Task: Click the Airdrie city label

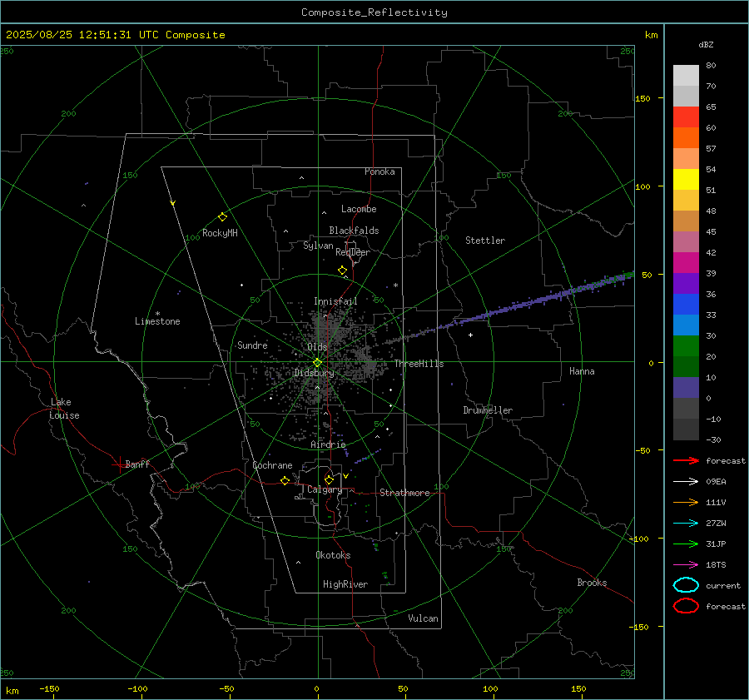Action: [x=328, y=444]
